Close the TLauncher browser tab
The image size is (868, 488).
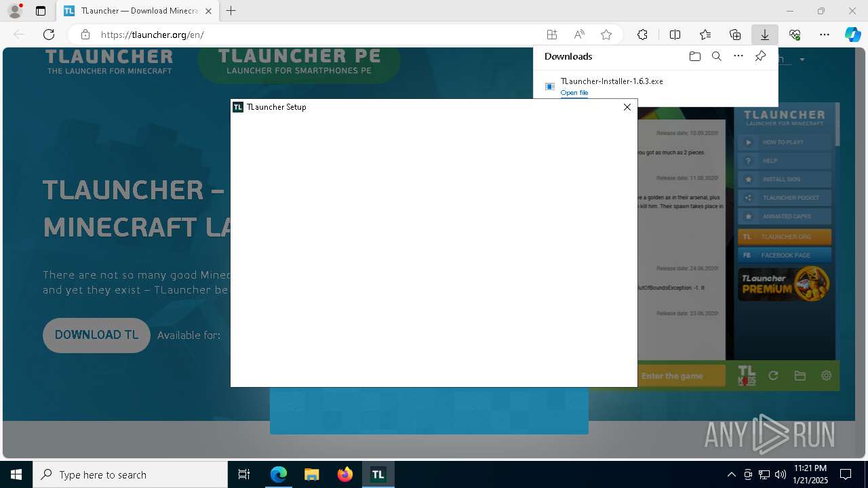tap(208, 11)
